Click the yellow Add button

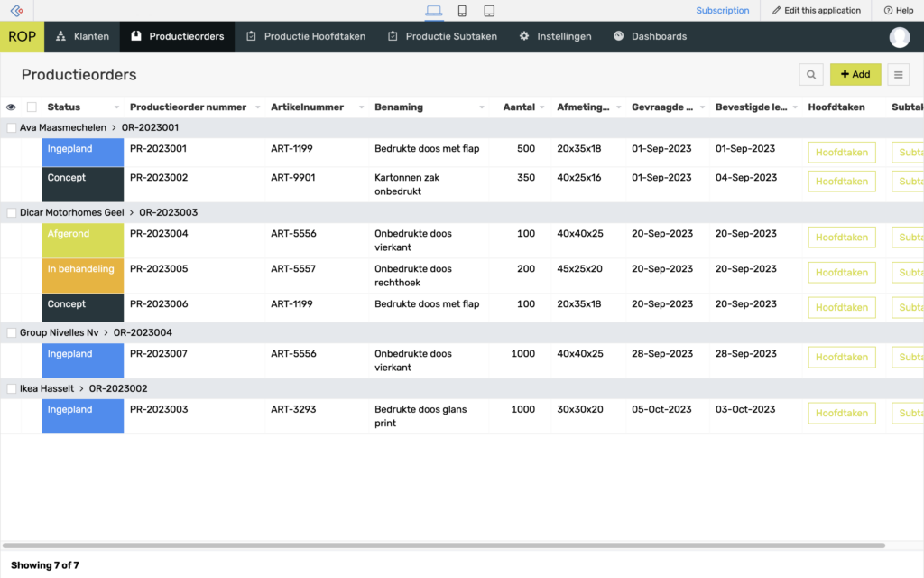pyautogui.click(x=855, y=74)
